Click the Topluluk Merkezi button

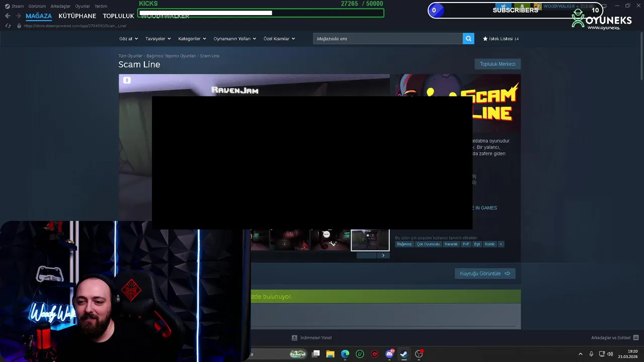click(498, 64)
